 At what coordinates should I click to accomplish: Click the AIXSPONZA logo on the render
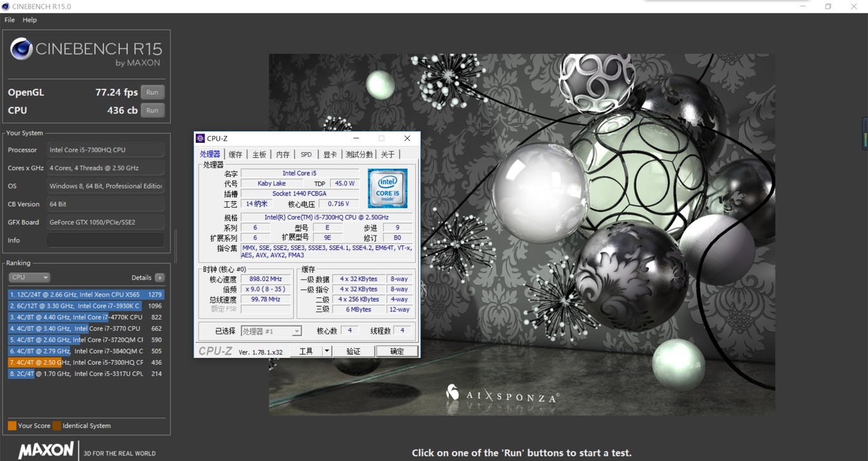(503, 394)
